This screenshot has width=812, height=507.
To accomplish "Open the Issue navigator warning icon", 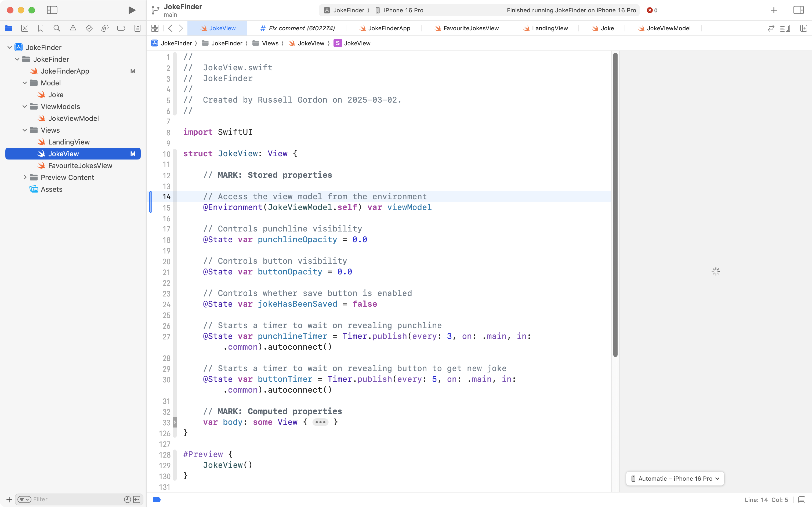I will coord(73,28).
